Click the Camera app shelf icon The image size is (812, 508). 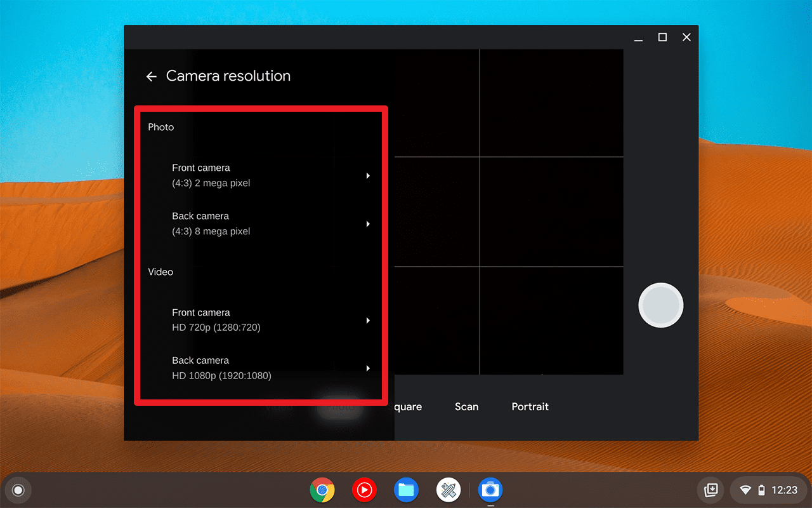(x=490, y=490)
